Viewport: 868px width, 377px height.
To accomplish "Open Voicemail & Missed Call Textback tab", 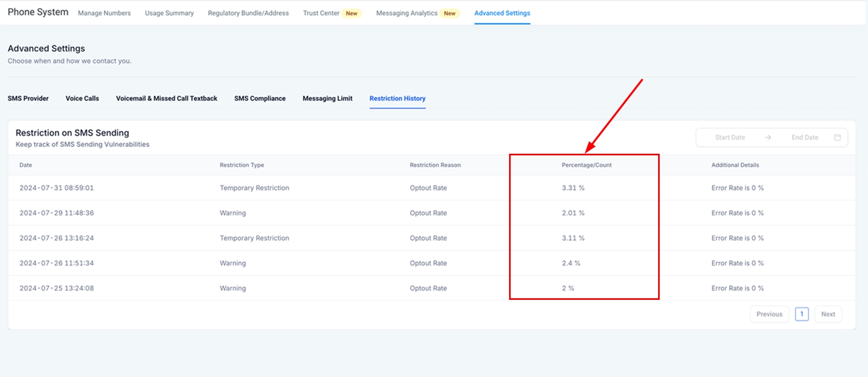I will pyautogui.click(x=166, y=98).
